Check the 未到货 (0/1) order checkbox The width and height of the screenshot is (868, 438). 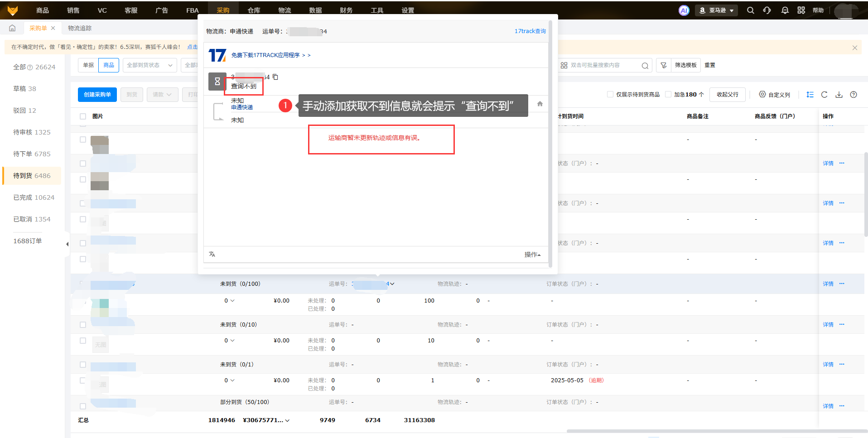tap(83, 365)
